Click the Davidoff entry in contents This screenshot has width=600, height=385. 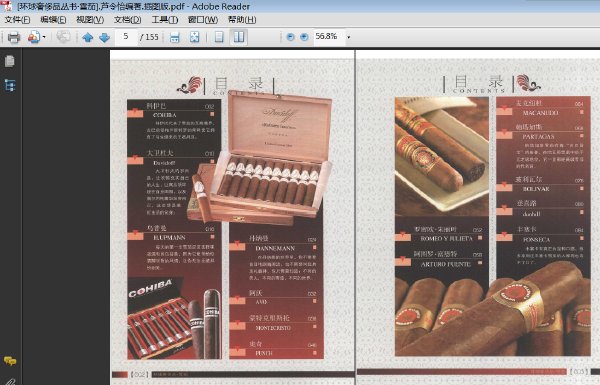[x=164, y=163]
